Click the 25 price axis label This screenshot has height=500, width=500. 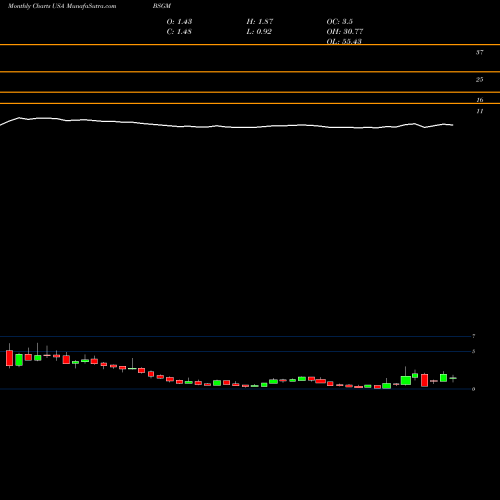(x=479, y=79)
